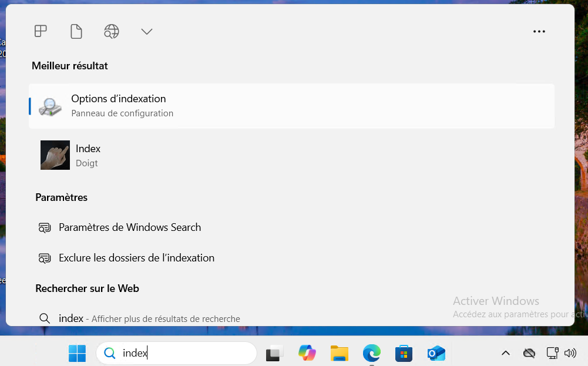Expand more search filters chevron
Viewport: 588px width, 366px height.
click(x=147, y=31)
